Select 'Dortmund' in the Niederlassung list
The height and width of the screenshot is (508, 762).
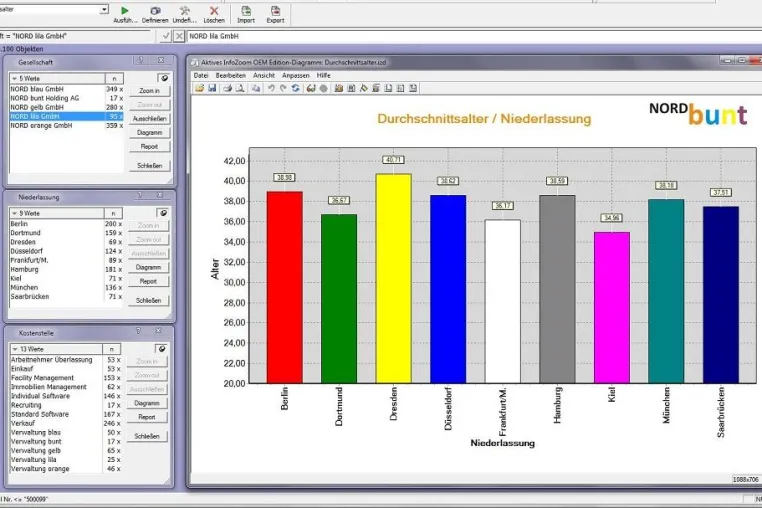[x=66, y=233]
